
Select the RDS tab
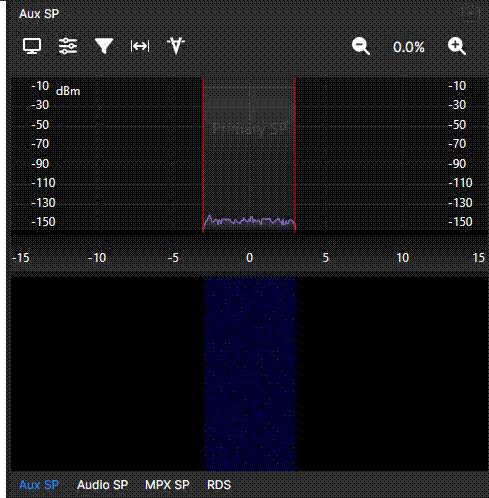pos(219,485)
